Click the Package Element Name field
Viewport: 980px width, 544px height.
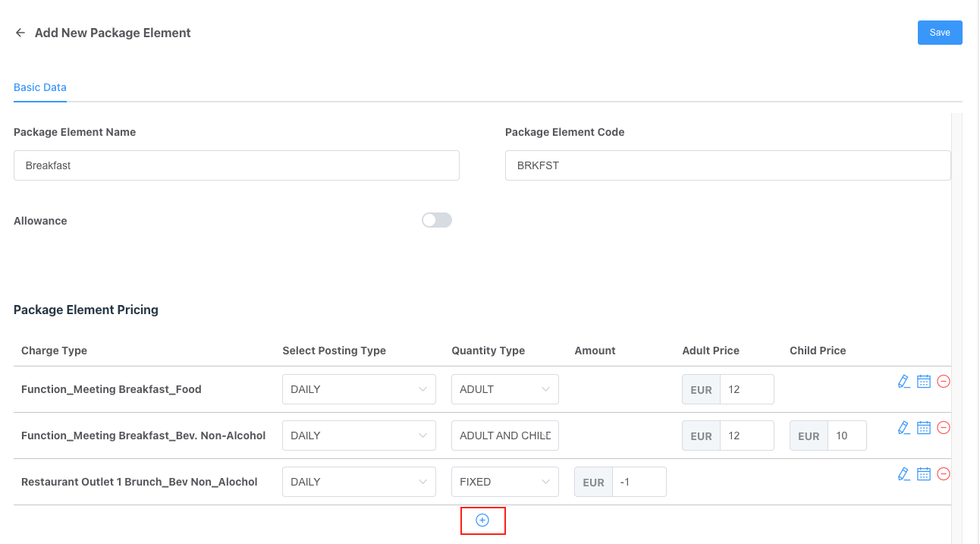(236, 165)
